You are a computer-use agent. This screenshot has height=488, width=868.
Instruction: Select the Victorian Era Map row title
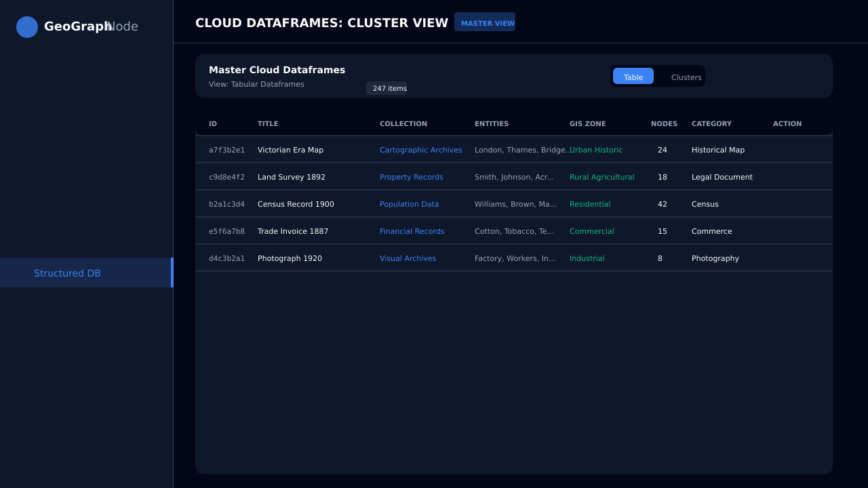pos(290,150)
